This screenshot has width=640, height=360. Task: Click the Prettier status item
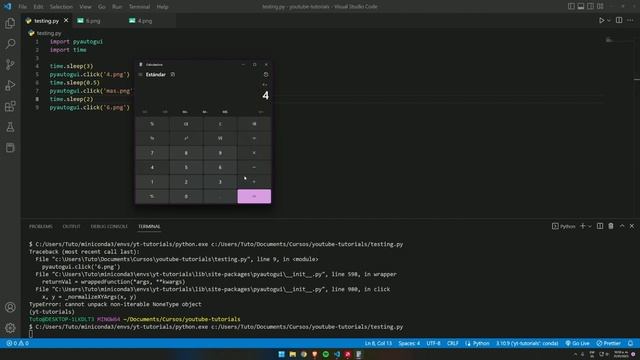point(609,343)
